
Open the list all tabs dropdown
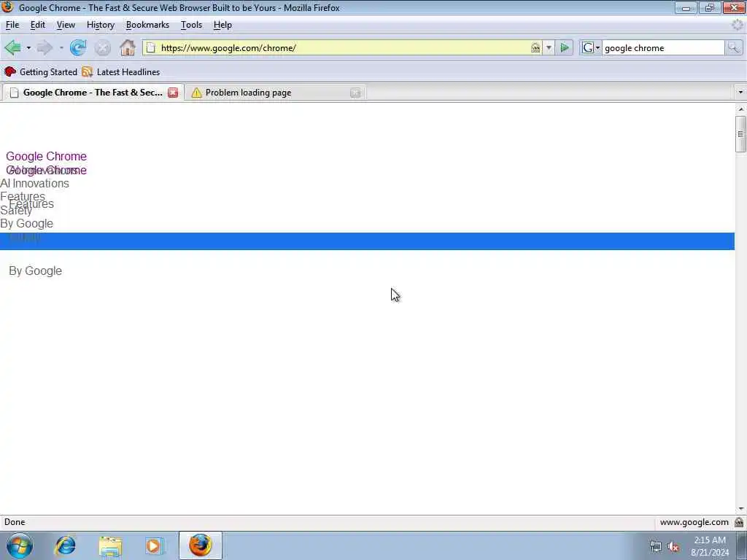point(740,93)
